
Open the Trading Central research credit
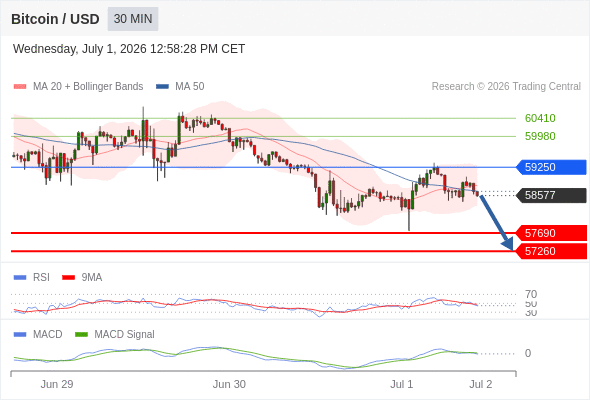coord(506,87)
